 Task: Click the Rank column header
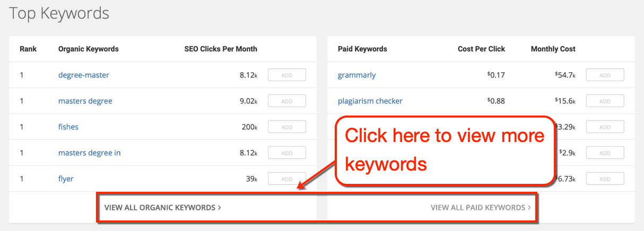coord(28,49)
